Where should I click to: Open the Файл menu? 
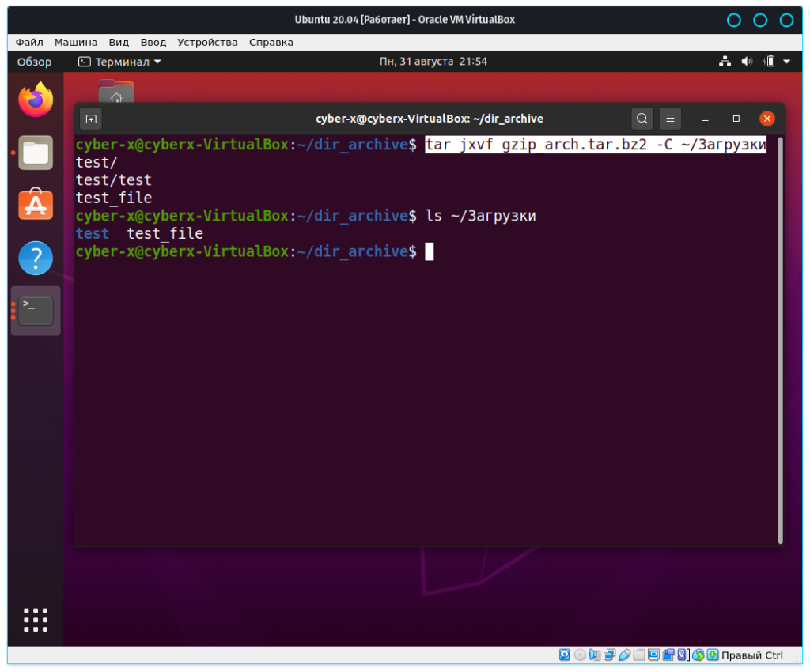click(29, 42)
